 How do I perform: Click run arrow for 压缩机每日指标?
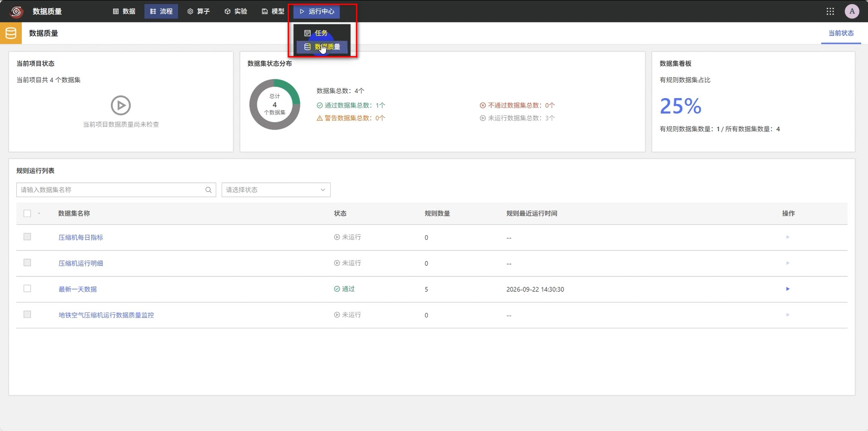tap(787, 237)
